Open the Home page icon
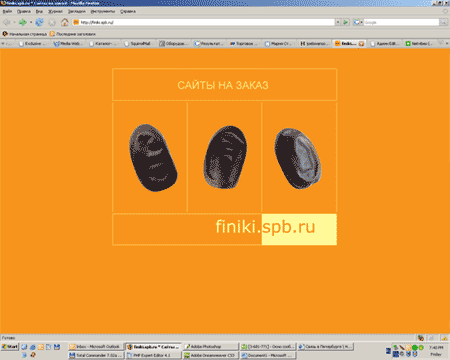Image resolution: width=450 pixels, height=360 pixels. (x=65, y=22)
